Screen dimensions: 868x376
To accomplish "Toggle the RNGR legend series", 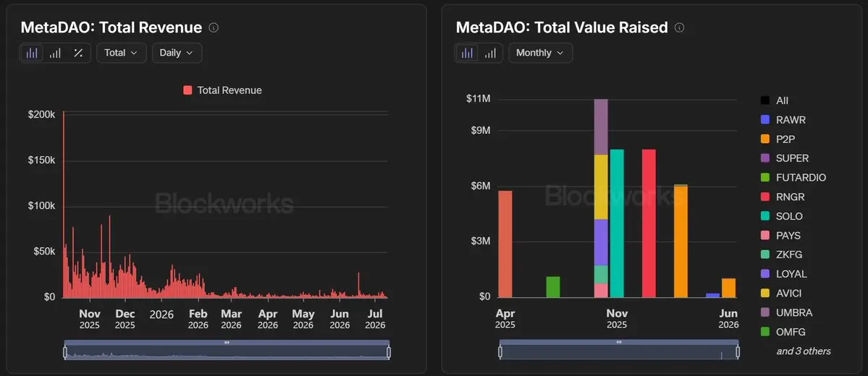I will tap(783, 197).
